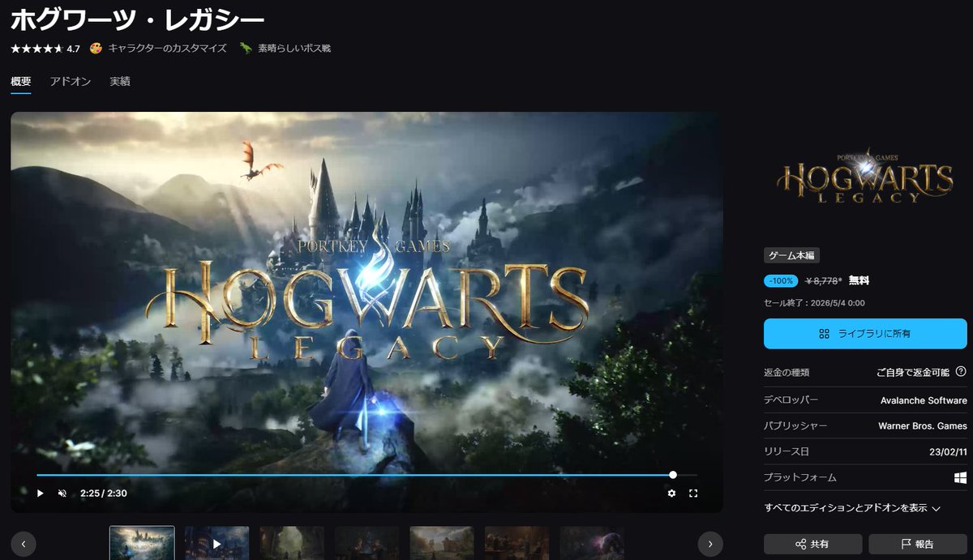Click the 報告 report button
Screen dimensions: 973x560
coord(918,544)
